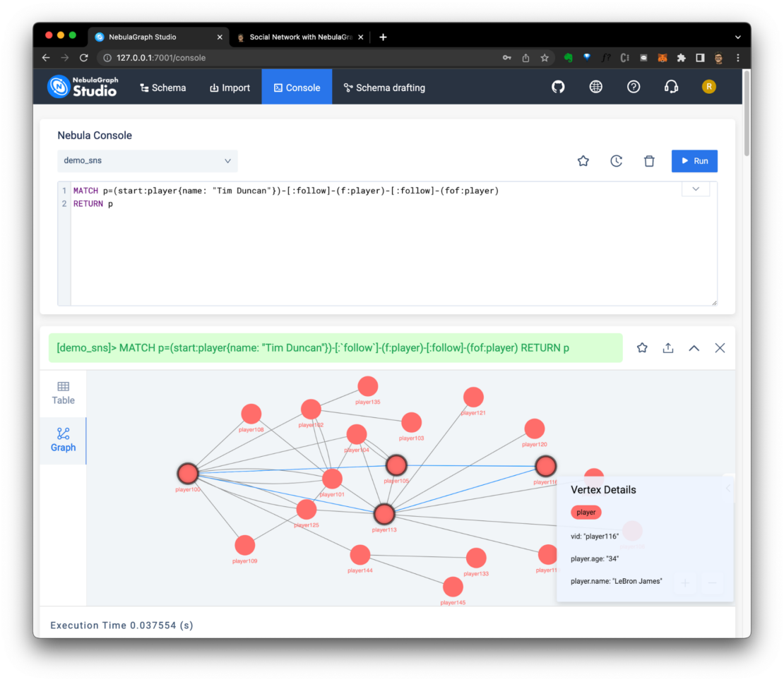The height and width of the screenshot is (682, 784).
Task: Open the help question mark icon
Action: (x=634, y=87)
